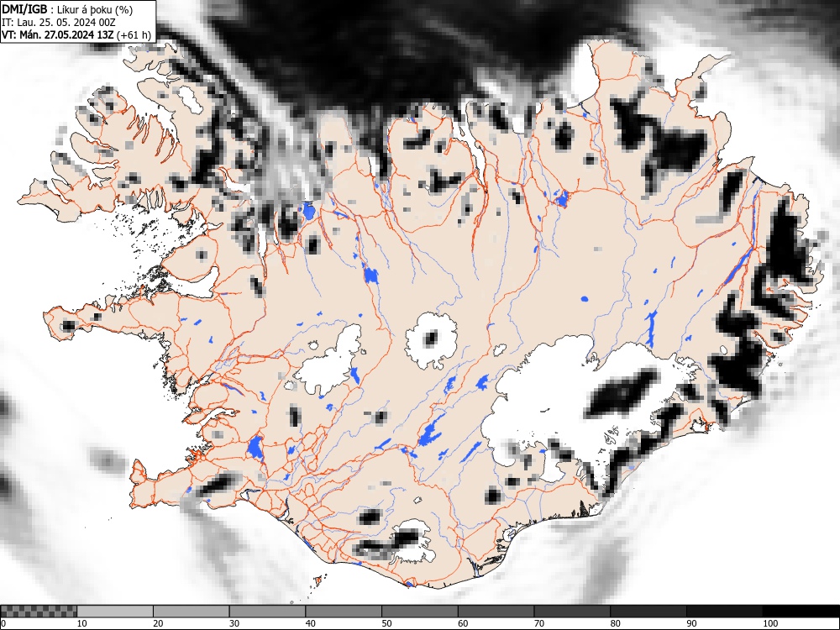
Task: Pick the 60–70 dark gray swatch
Action: click(x=496, y=612)
